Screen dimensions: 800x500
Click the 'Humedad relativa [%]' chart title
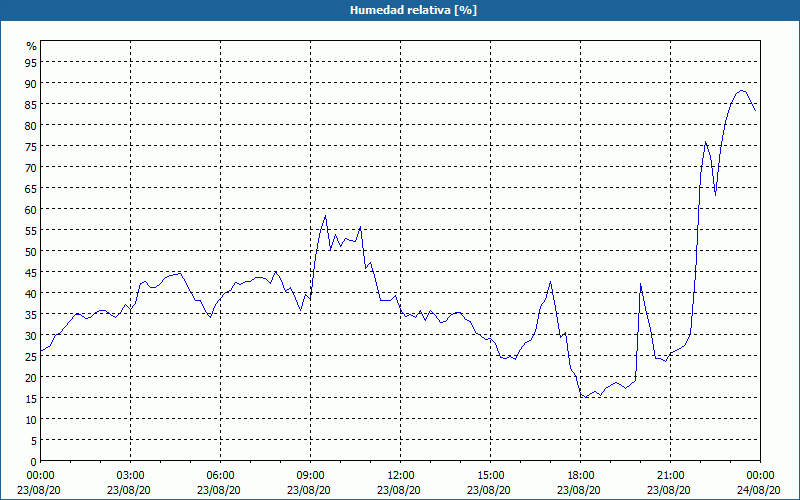pos(413,10)
